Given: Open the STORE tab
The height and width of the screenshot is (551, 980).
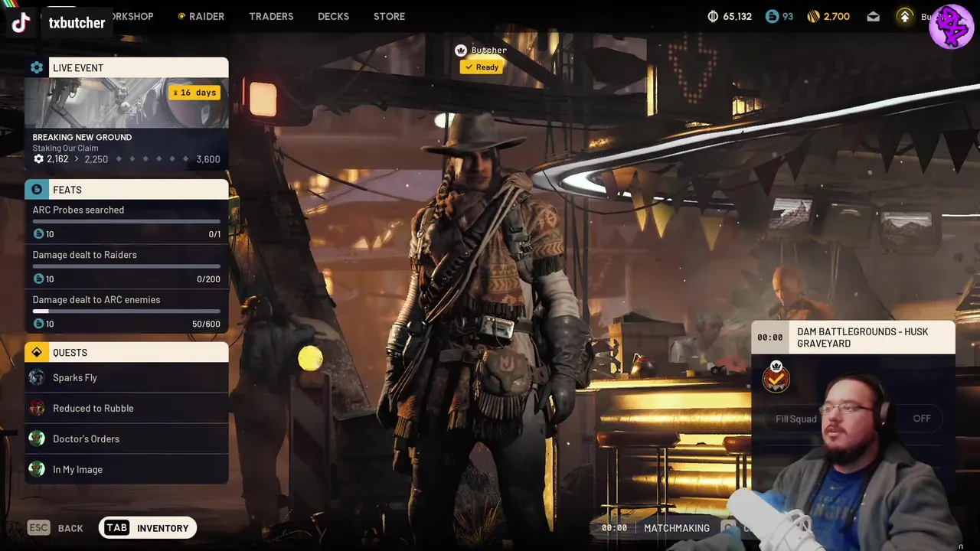Looking at the screenshot, I should (389, 16).
